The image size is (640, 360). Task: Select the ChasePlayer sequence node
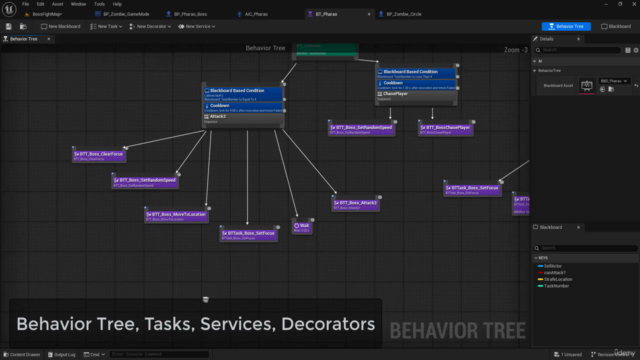[416, 96]
